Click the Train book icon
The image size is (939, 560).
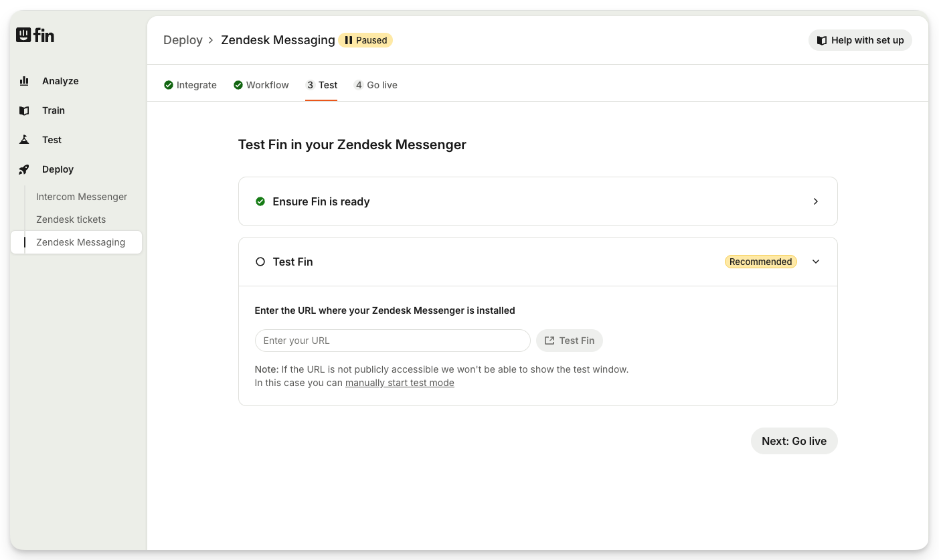(x=24, y=110)
